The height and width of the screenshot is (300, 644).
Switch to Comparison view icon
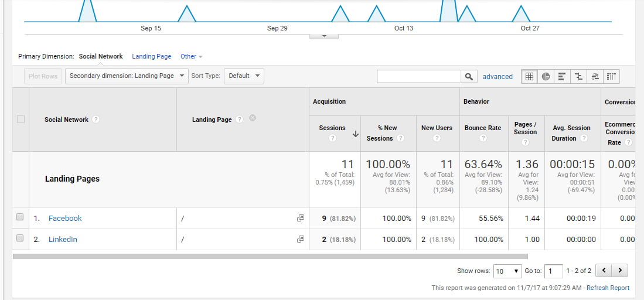579,76
